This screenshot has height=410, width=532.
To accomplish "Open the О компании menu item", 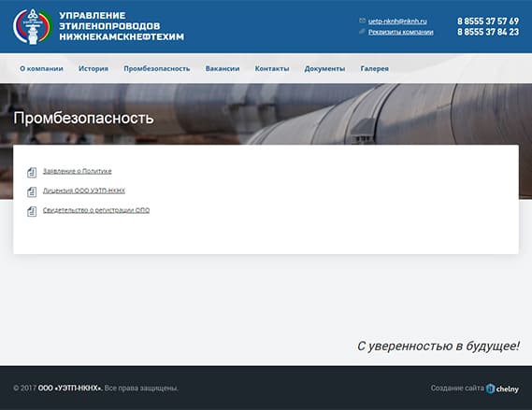I will [41, 68].
